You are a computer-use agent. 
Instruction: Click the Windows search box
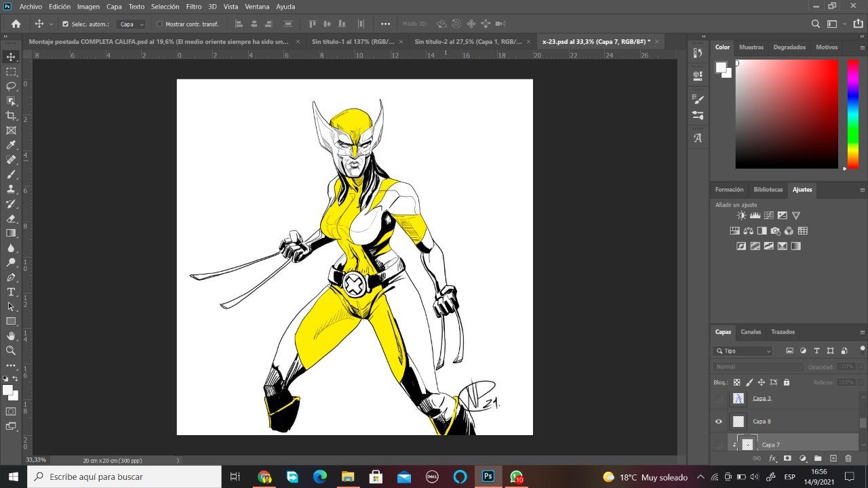124,477
